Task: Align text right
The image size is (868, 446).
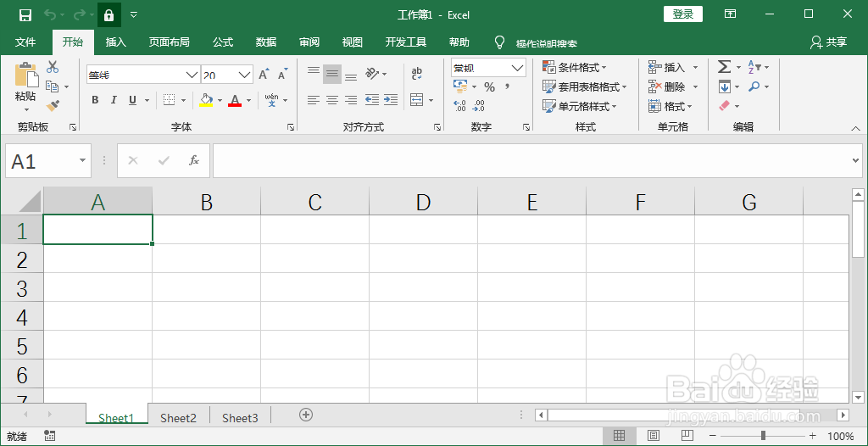Action: [x=351, y=100]
